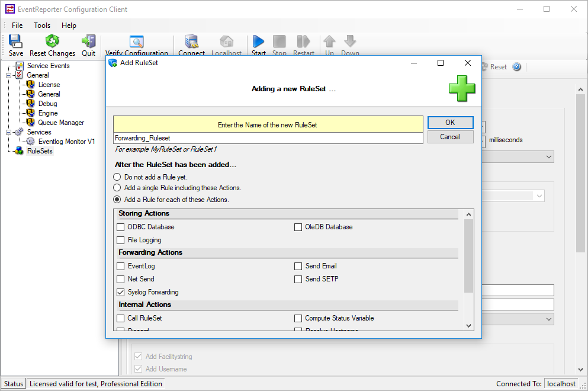Click main window scrollbar up arrow
This screenshot has height=391, width=588.
click(x=580, y=89)
